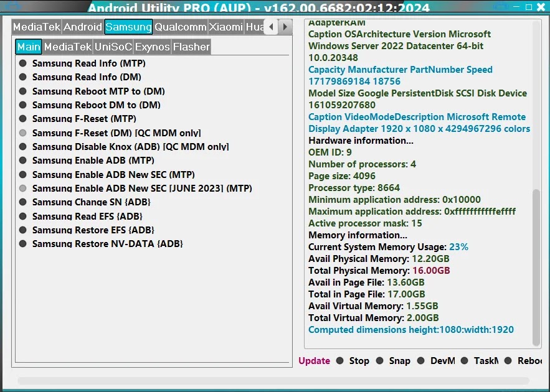Select Samsung Change SN {ADB}
The height and width of the screenshot is (392, 550).
pyautogui.click(x=85, y=202)
